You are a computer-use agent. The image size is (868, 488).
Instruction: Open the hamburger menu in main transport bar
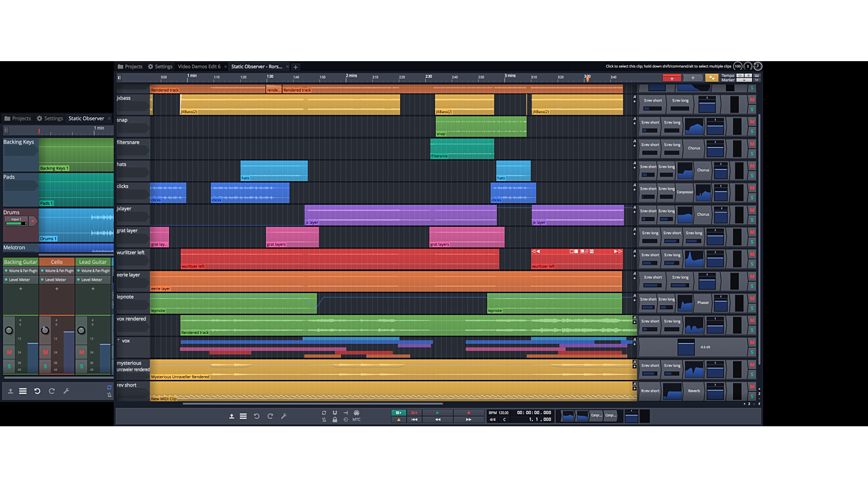[244, 416]
